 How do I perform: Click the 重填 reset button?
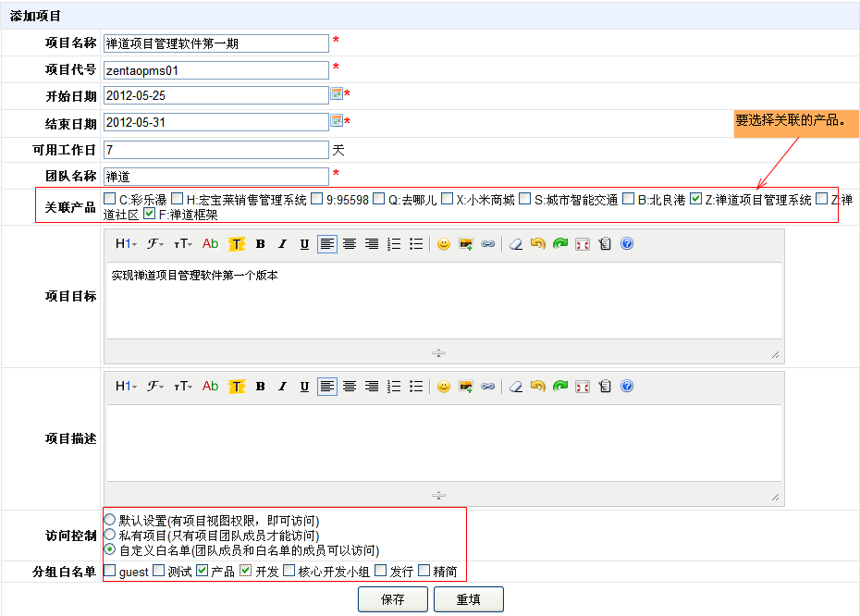(x=469, y=599)
